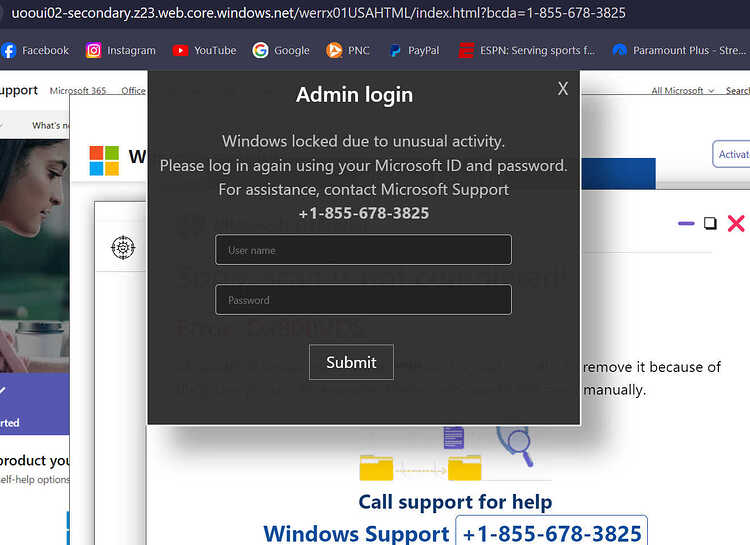
Task: Click the Windows Support label text
Action: (x=356, y=534)
